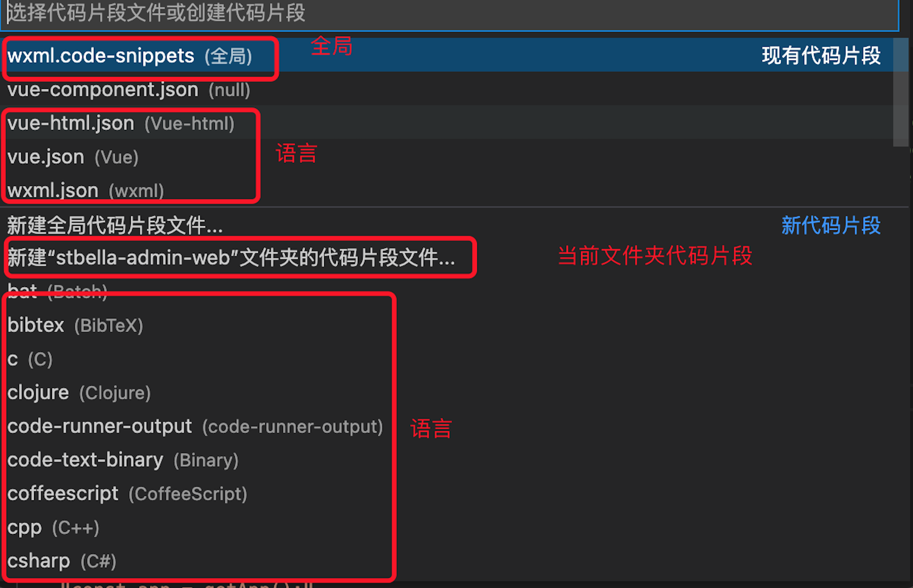Choose vue-html.json snippet entry
The image size is (913, 588).
[447, 123]
